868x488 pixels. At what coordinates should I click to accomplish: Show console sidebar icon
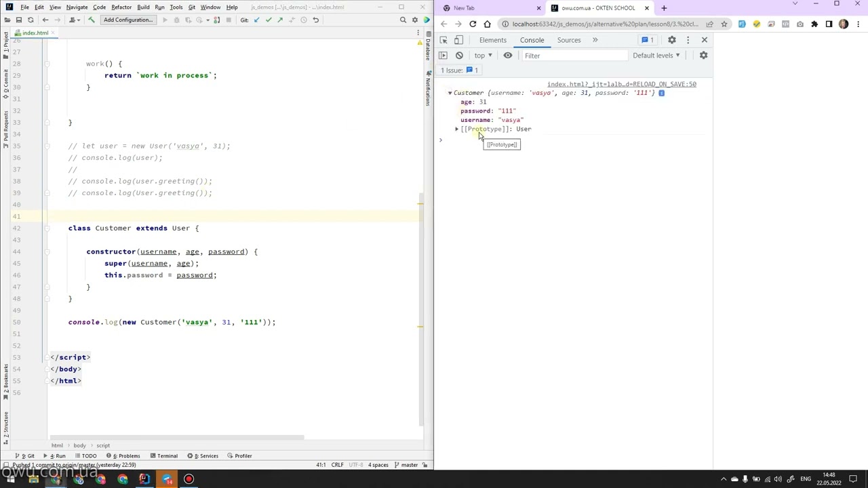coord(443,56)
